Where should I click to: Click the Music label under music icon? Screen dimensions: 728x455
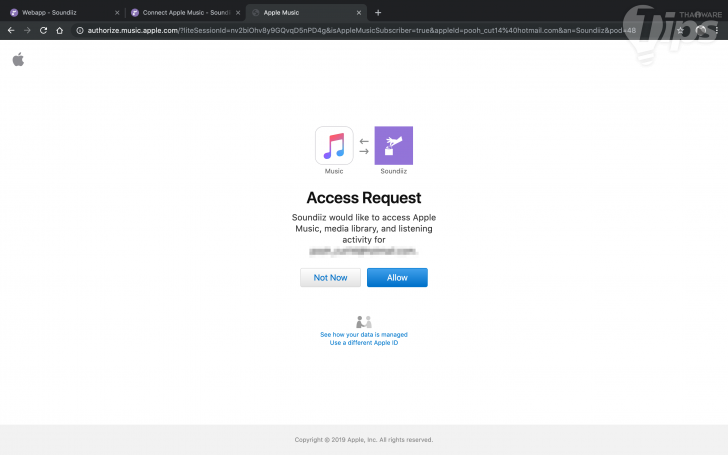[x=334, y=171]
